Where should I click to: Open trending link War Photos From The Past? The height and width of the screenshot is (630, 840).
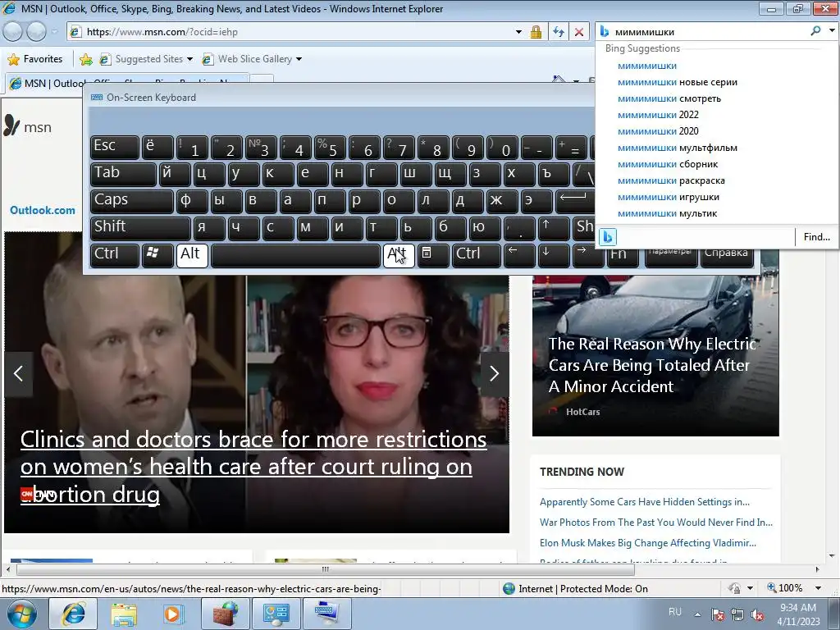coord(655,523)
